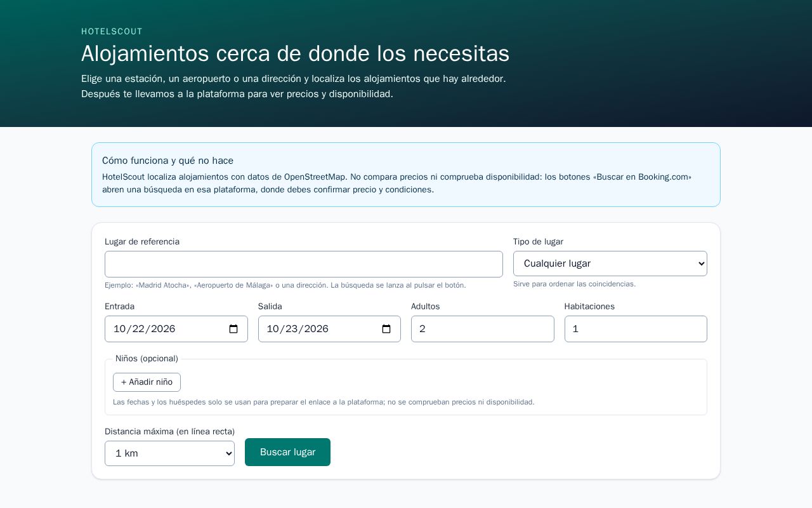Click the Lugar de referencia label
This screenshot has width=812, height=508.
tap(142, 242)
